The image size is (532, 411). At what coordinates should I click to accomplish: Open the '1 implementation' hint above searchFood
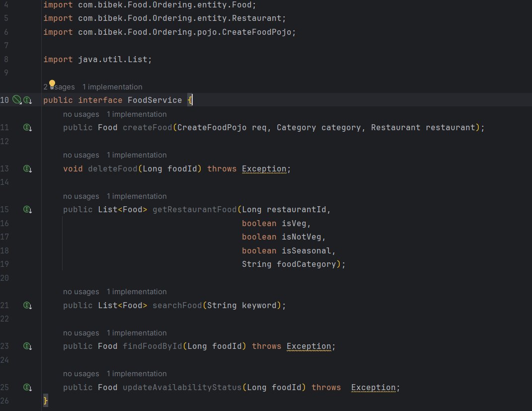point(137,292)
